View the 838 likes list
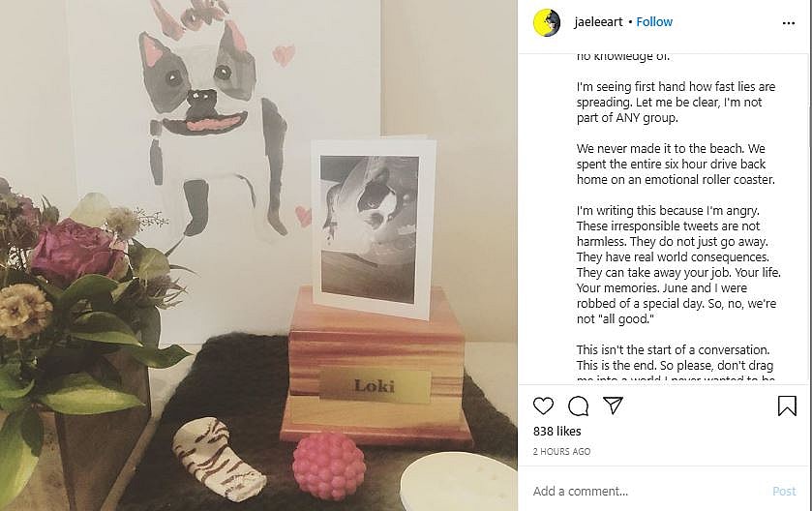Viewport: 812px width, 511px height. click(x=557, y=431)
